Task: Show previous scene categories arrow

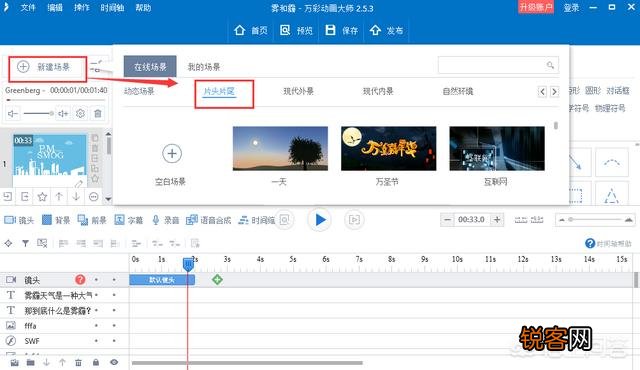Action: point(542,91)
